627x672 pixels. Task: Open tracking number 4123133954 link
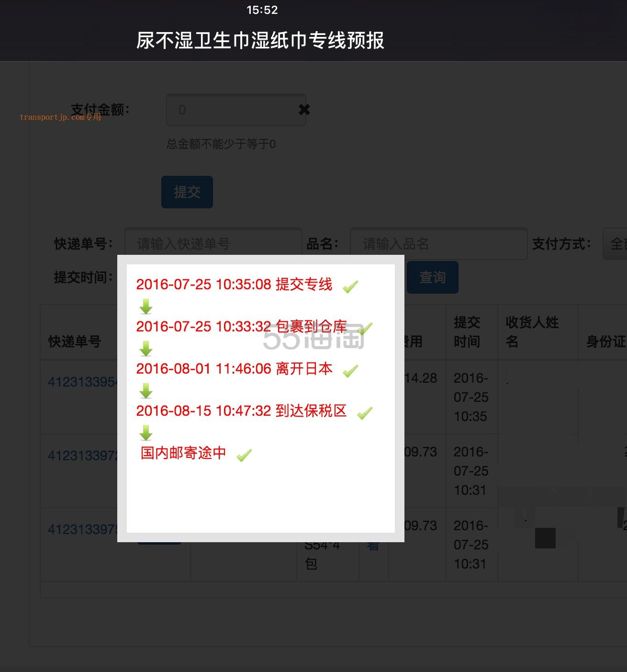coord(82,382)
